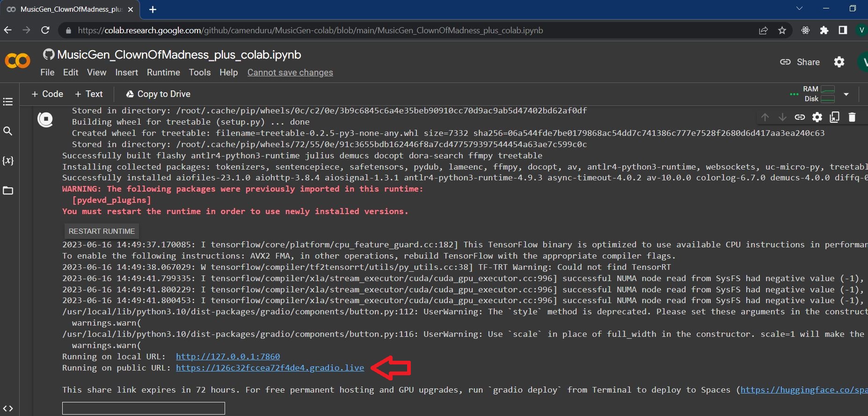Go back to previous page
The image size is (868, 416).
click(8, 30)
